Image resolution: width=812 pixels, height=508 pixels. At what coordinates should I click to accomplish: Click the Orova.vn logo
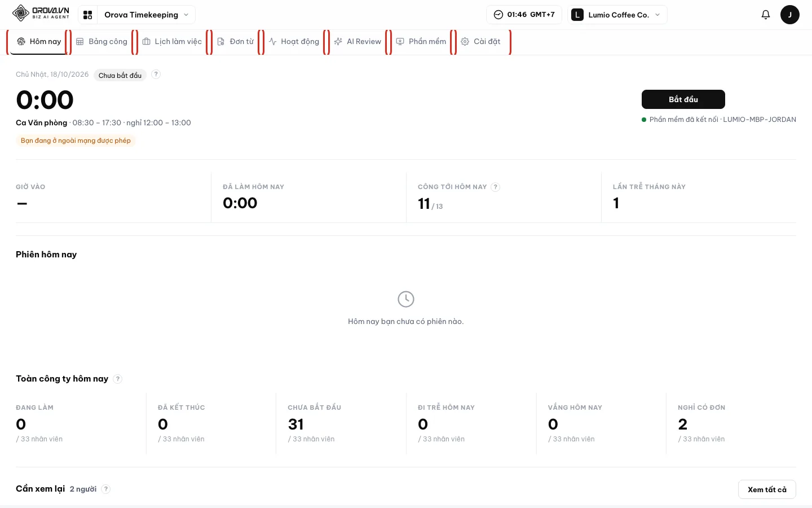[x=41, y=14]
